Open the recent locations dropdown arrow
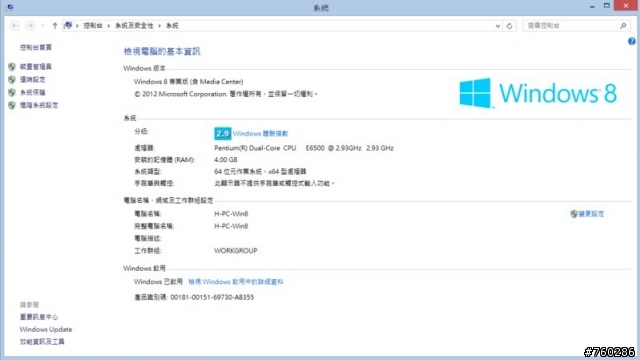Screen dimensions: 640x360 click(42, 26)
